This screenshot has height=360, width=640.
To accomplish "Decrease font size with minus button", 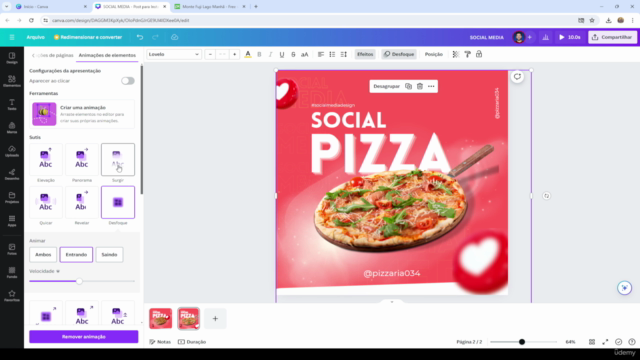I will (x=210, y=54).
